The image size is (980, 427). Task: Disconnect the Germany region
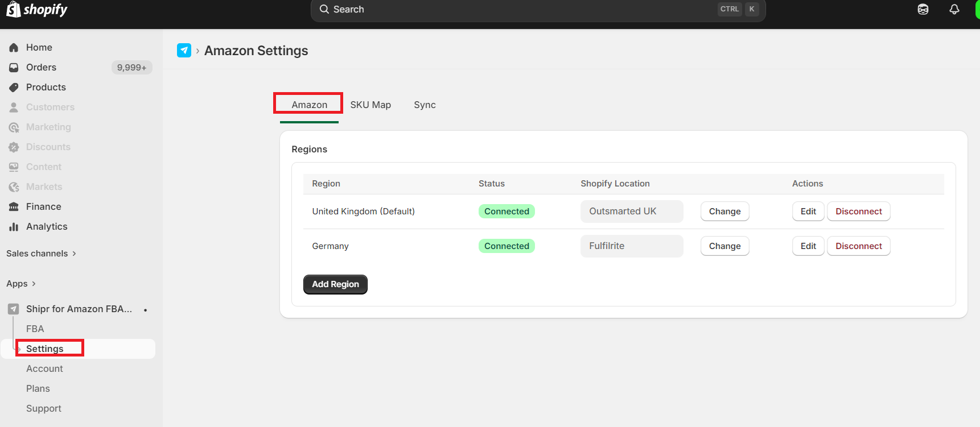[858, 246]
